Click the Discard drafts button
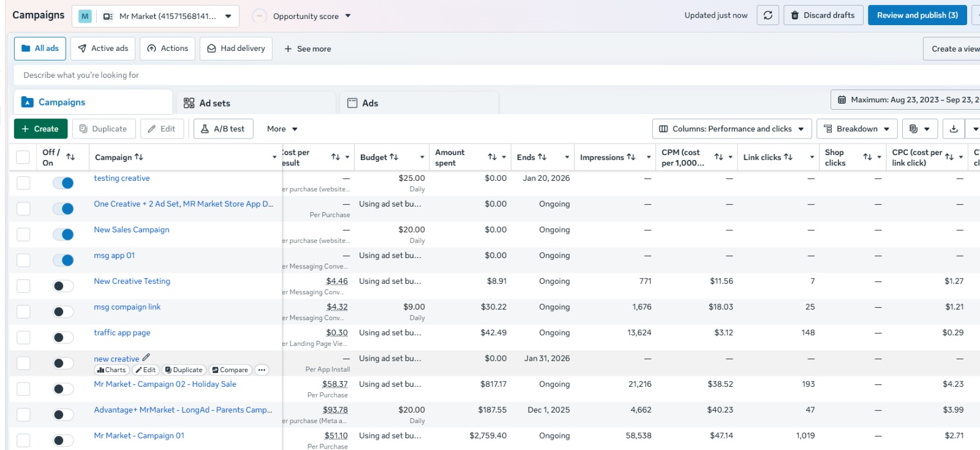Image resolution: width=980 pixels, height=450 pixels. coord(823,15)
